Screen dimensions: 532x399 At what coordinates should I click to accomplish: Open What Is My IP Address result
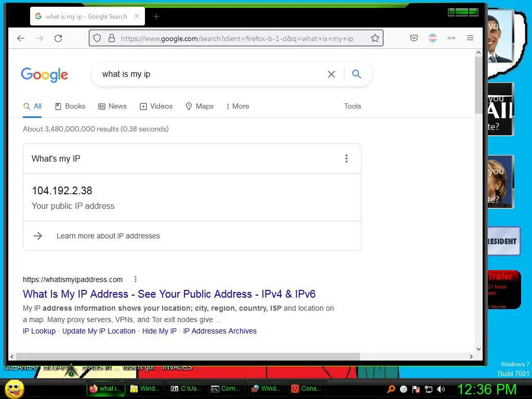(x=169, y=294)
